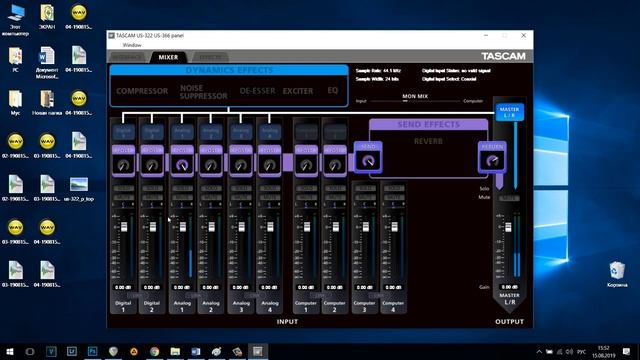The height and width of the screenshot is (360, 640).
Task: Select the Новая папка folder icon
Action: point(47,103)
